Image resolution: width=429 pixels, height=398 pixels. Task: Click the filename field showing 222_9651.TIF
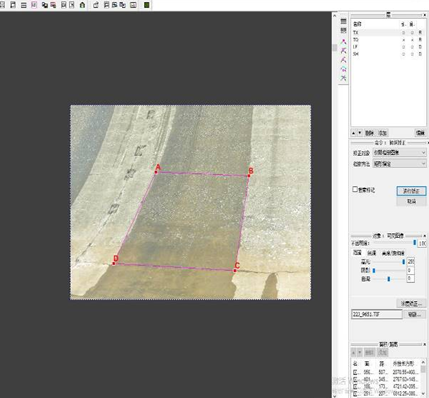tap(377, 314)
